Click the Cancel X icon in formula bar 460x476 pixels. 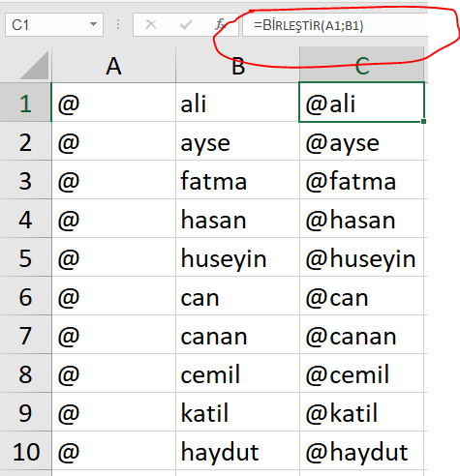pos(151,24)
